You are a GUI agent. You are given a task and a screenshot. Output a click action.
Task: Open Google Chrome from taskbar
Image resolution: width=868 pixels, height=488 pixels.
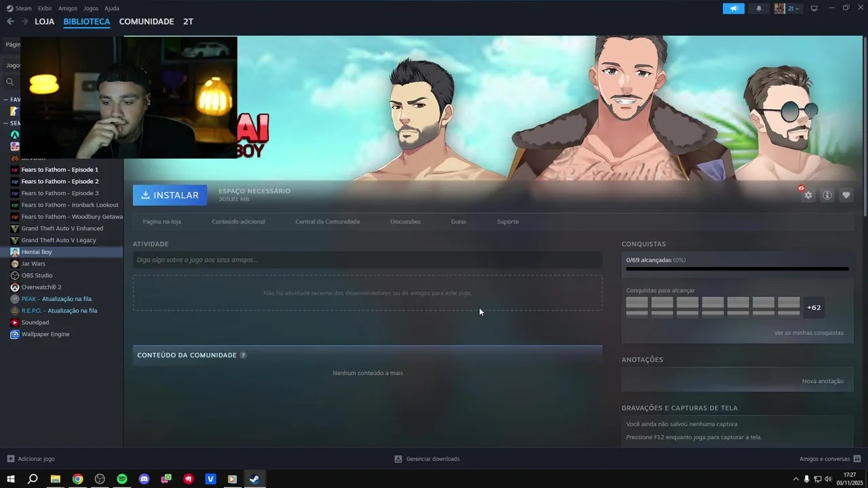coord(78,479)
